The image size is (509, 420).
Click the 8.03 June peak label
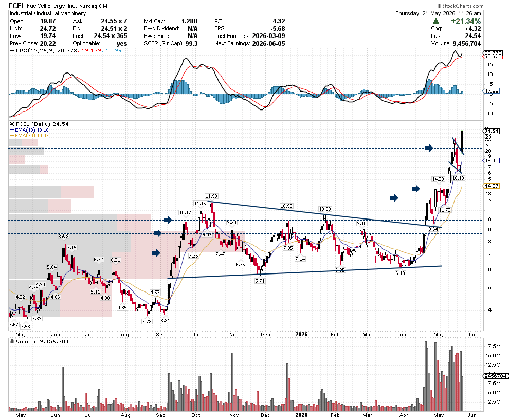pyautogui.click(x=64, y=235)
